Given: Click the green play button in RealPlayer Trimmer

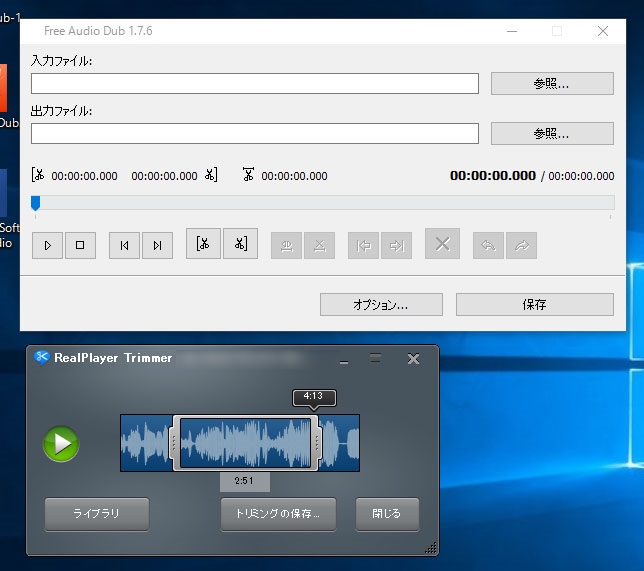Looking at the screenshot, I should (x=61, y=444).
